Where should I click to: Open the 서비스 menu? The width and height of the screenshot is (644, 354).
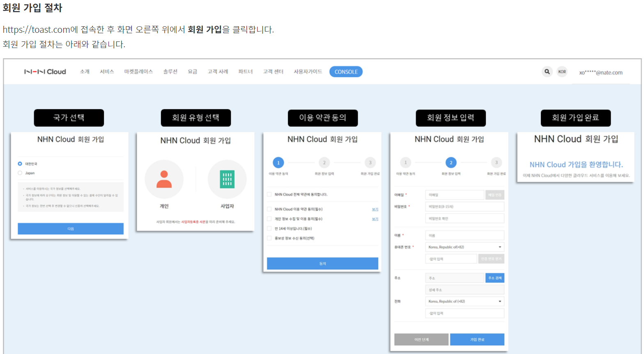(x=107, y=72)
